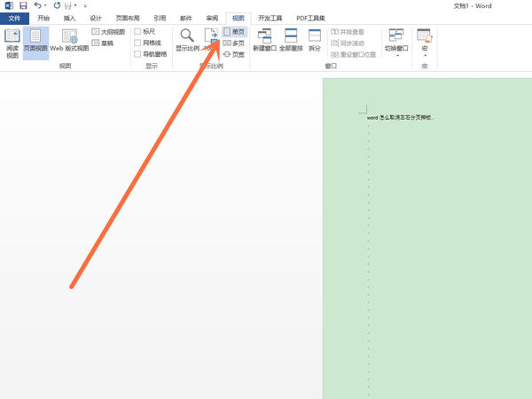Screen dimensions: 532x399
Task: Switch to Draft view (草稿)
Action: coord(103,43)
